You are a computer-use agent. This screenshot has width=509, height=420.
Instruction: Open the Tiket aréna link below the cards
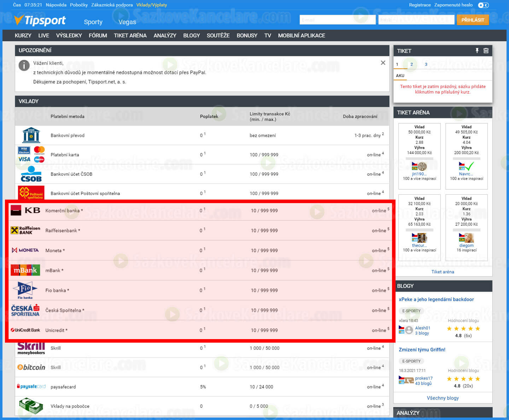point(443,272)
